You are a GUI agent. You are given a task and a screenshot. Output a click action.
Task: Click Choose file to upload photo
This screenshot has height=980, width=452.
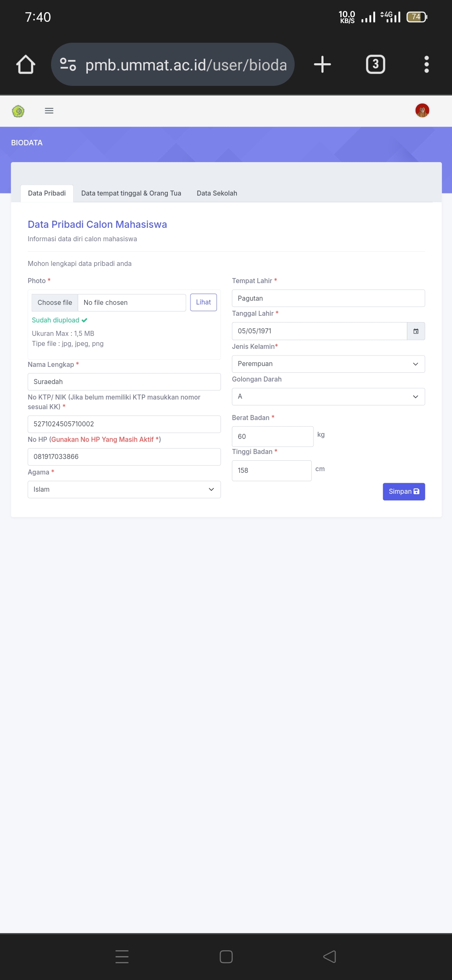(x=55, y=303)
